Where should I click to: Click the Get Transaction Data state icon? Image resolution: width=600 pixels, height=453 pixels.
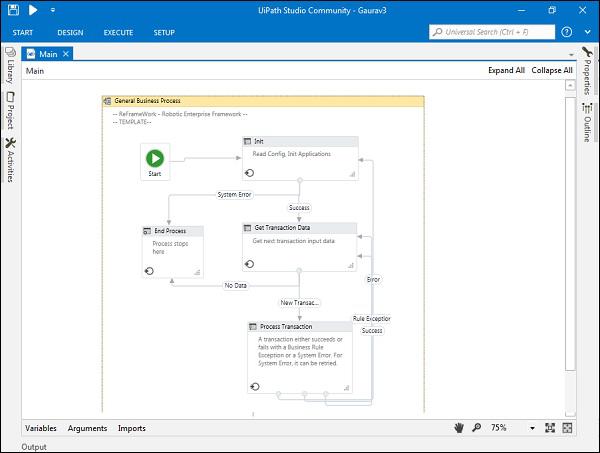pyautogui.click(x=248, y=228)
